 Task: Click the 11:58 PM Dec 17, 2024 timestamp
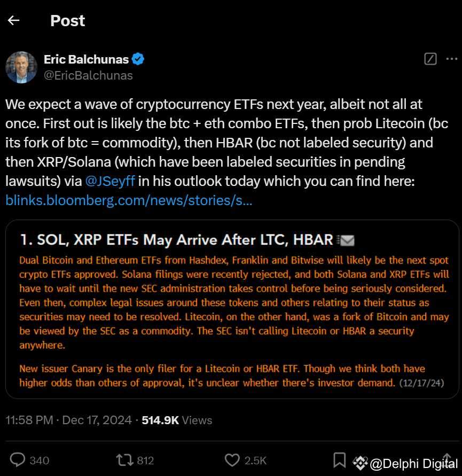click(68, 420)
